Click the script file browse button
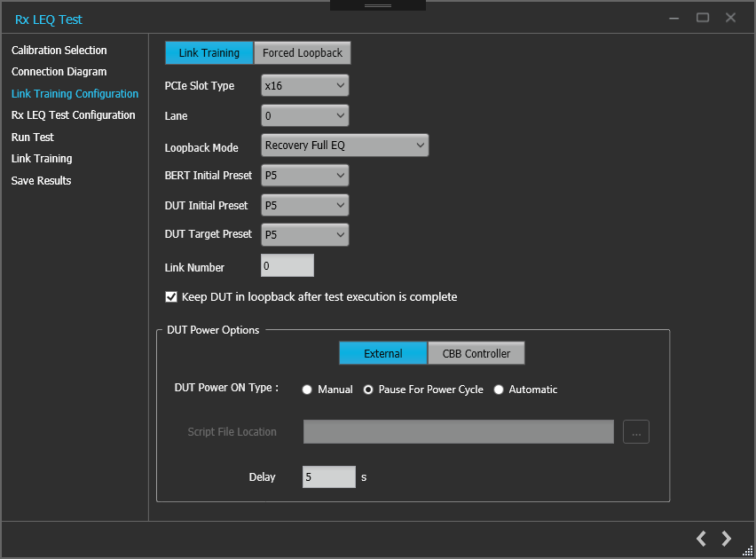Image resolution: width=756 pixels, height=559 pixels. coord(636,432)
